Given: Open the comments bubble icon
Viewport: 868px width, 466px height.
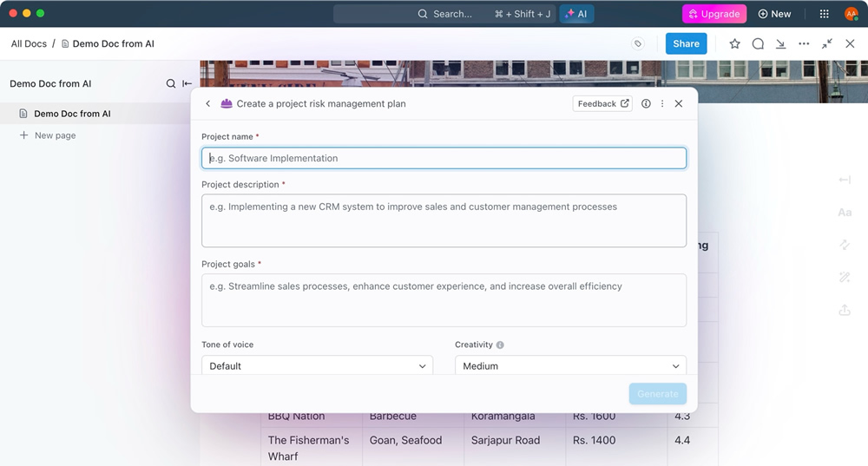Looking at the screenshot, I should point(758,43).
